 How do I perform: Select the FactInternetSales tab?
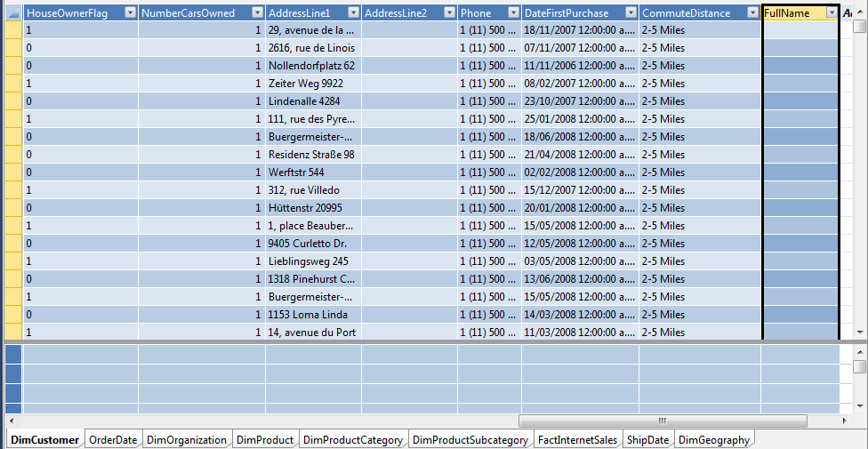coord(577,439)
